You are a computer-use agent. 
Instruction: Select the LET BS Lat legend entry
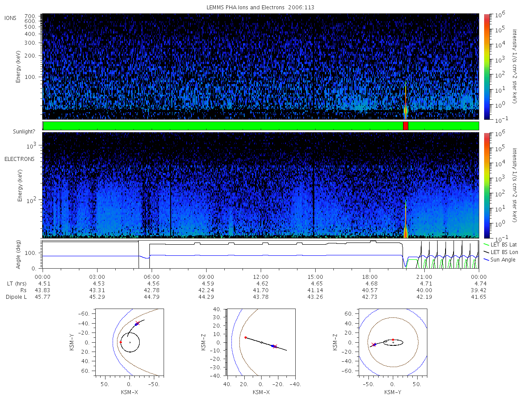pyautogui.click(x=500, y=244)
